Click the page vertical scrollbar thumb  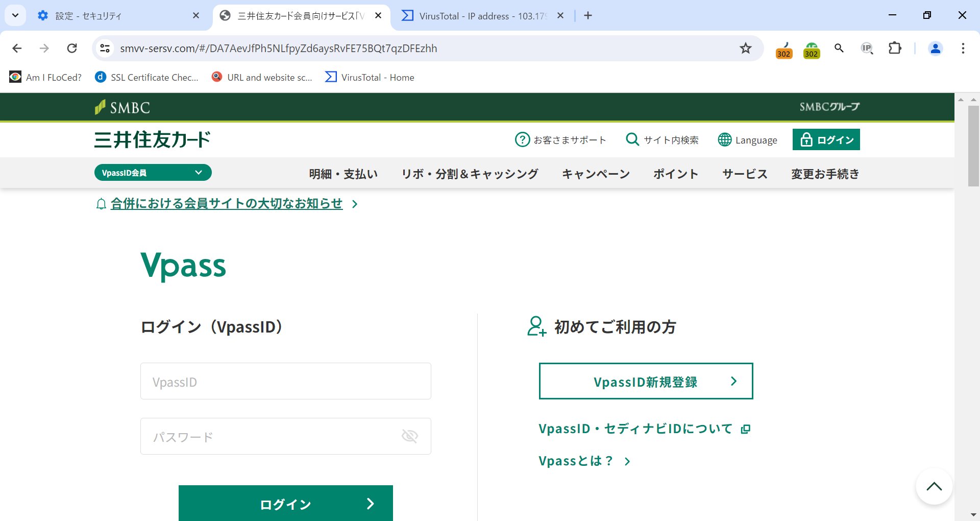[973, 146]
